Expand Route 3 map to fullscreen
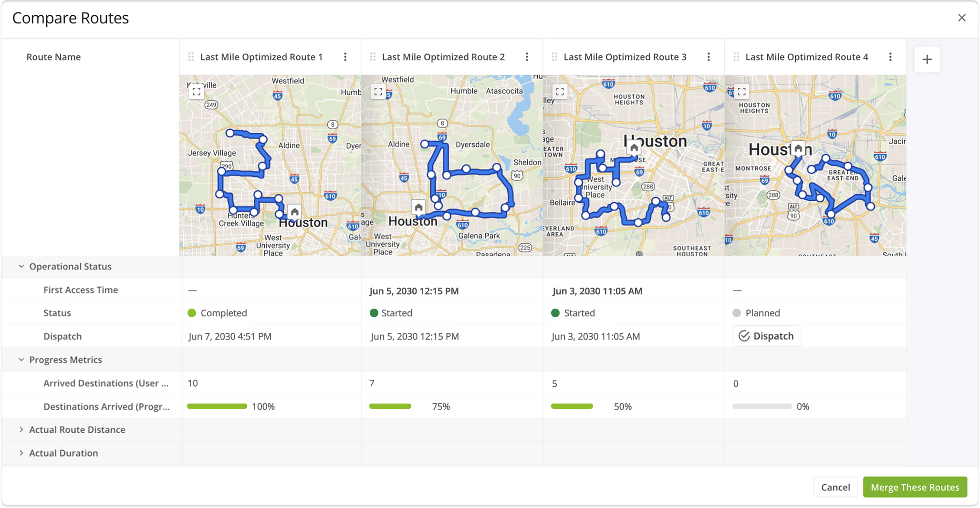The height and width of the screenshot is (508, 980). point(560,92)
